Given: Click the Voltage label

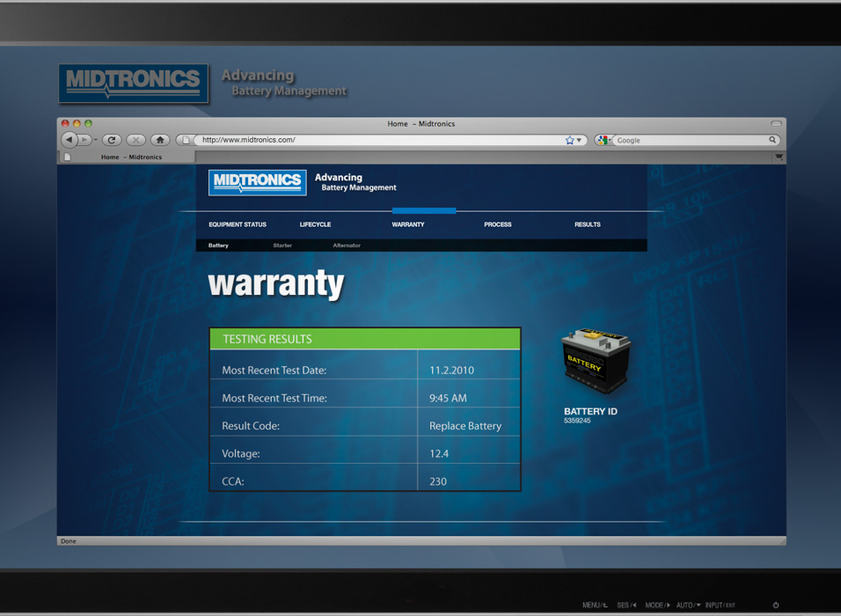Looking at the screenshot, I should pyautogui.click(x=240, y=454).
